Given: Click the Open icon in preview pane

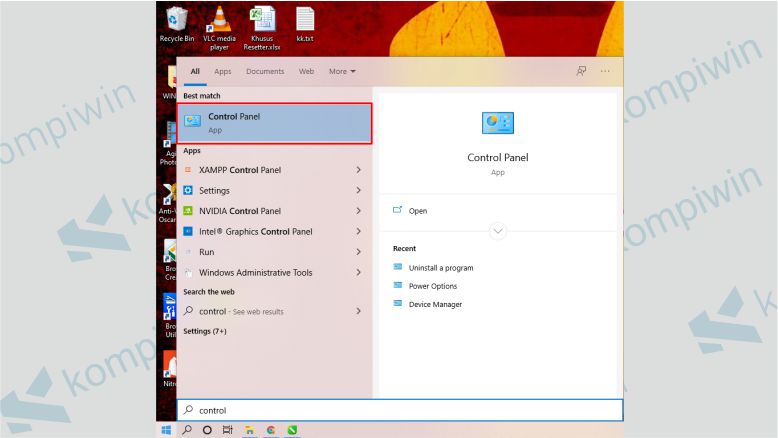Looking at the screenshot, I should (397, 210).
